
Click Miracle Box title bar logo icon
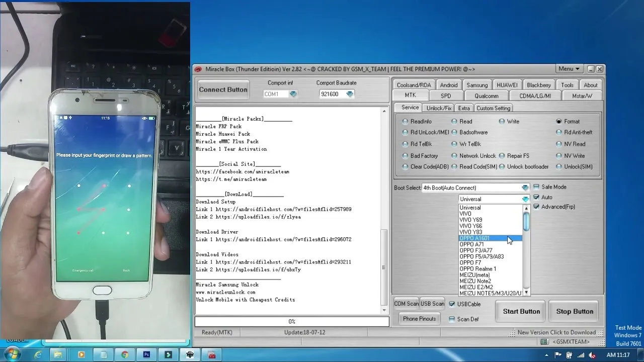pos(198,69)
